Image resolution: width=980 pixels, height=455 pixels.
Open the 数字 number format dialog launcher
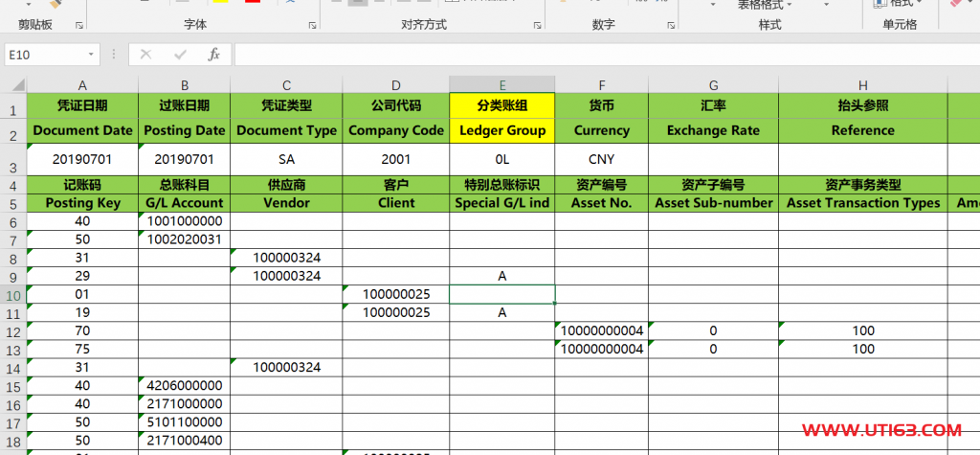click(670, 26)
